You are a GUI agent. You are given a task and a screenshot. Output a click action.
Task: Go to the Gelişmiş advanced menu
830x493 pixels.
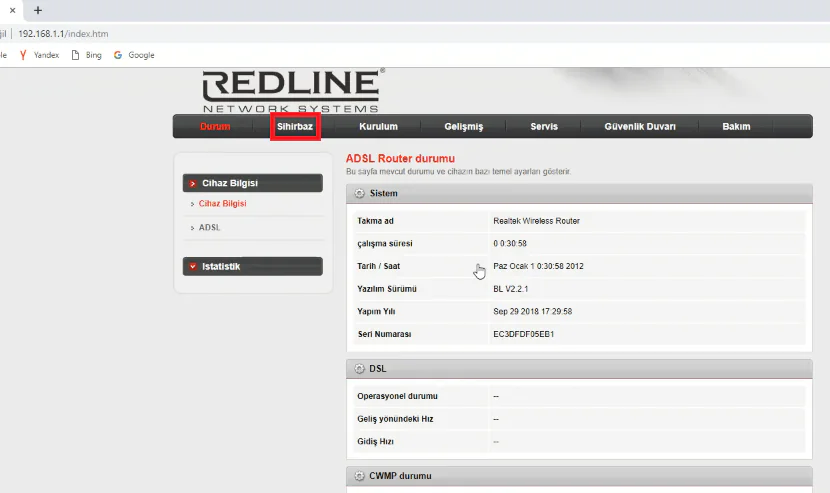[x=464, y=127]
